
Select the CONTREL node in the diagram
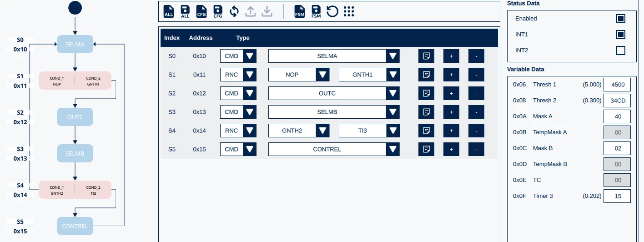click(75, 226)
